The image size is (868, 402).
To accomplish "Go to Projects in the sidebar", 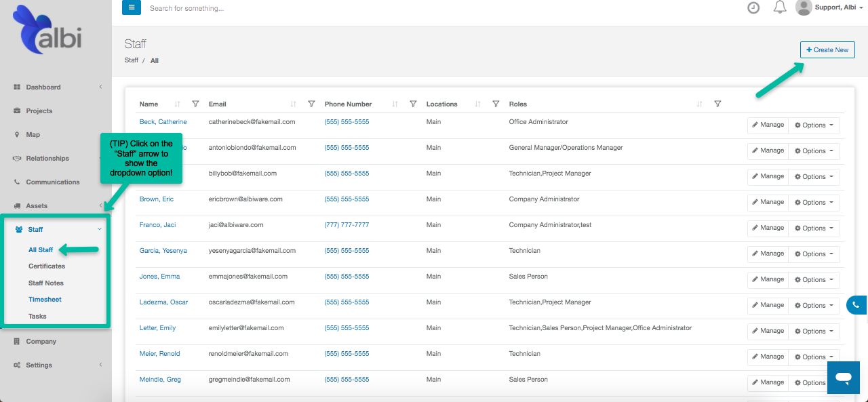I will [39, 110].
